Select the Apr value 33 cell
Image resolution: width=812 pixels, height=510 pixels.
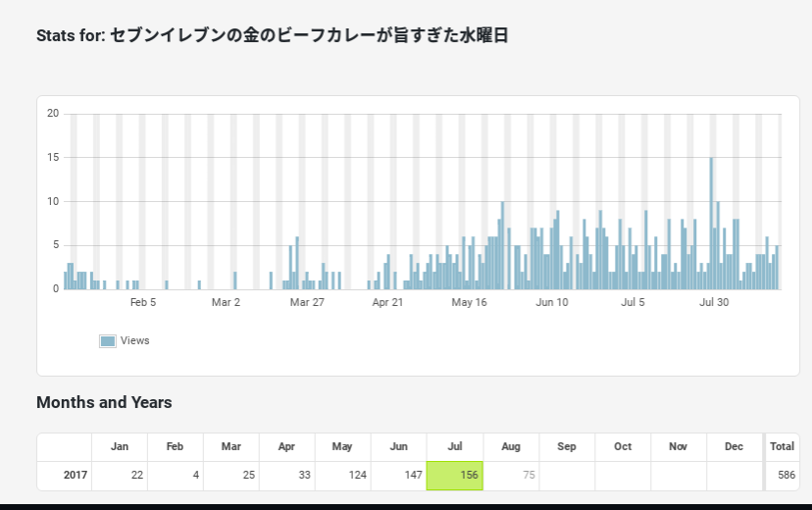287,476
